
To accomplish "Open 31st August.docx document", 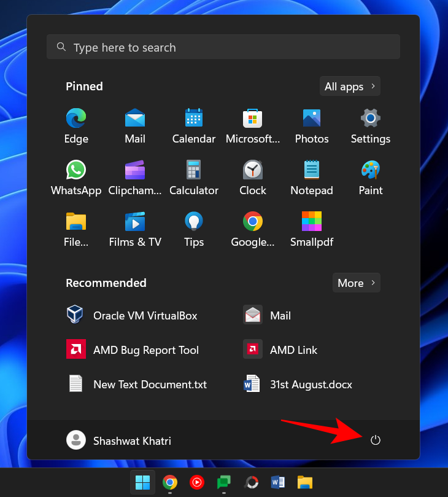I will (298, 384).
